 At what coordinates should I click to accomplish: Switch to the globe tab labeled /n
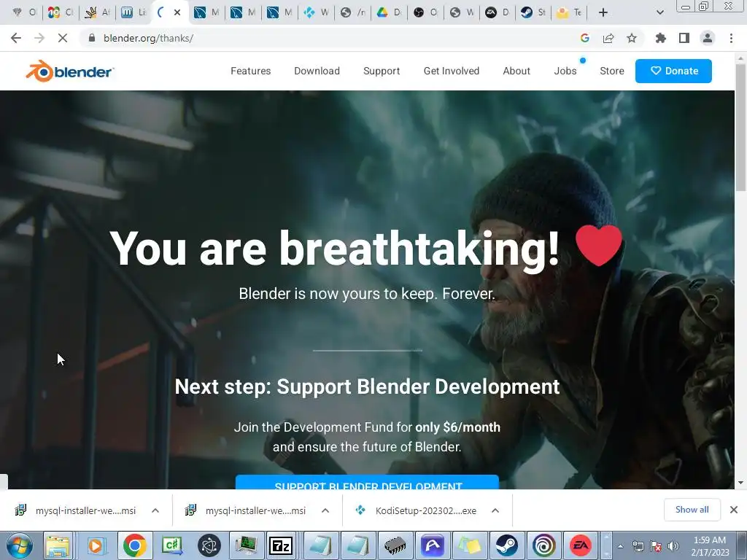[x=353, y=12]
